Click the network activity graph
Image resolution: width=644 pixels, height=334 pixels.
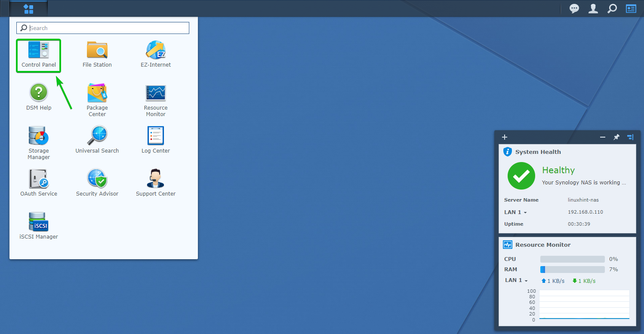[584, 305]
